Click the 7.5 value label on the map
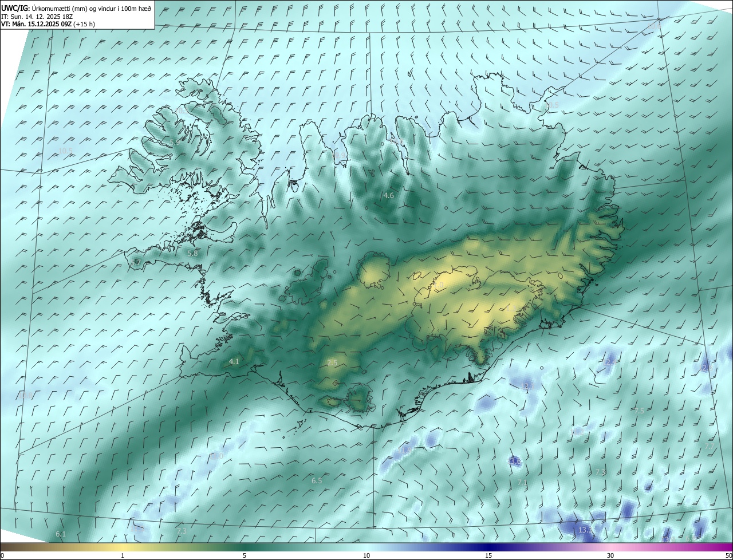The height and width of the screenshot is (560, 733). [x=639, y=411]
